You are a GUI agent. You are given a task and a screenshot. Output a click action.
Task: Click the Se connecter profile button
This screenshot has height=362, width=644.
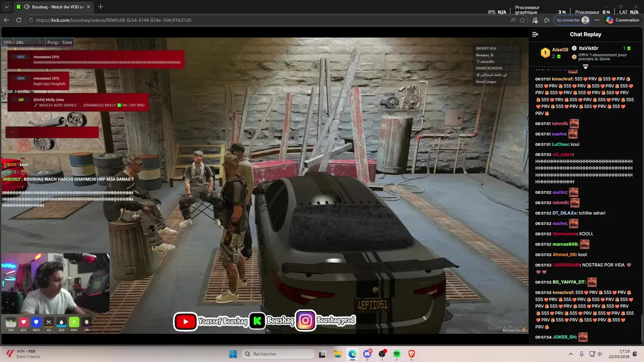(572, 20)
